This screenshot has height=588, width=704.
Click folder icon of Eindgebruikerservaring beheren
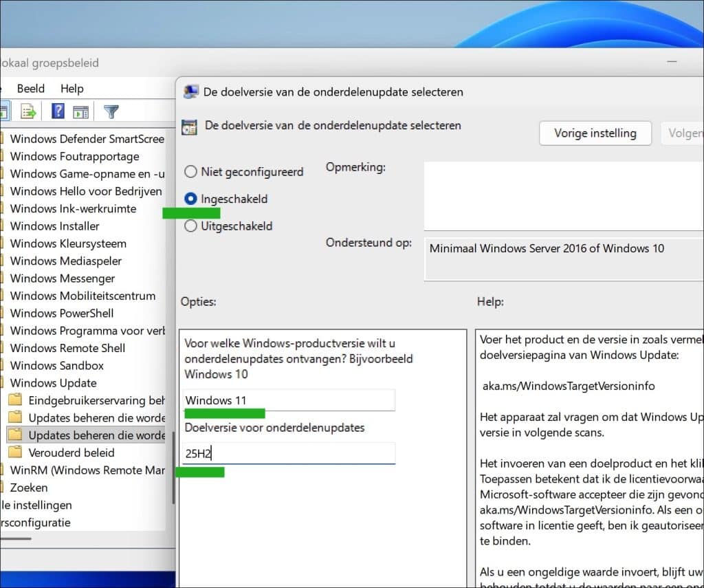tap(15, 400)
